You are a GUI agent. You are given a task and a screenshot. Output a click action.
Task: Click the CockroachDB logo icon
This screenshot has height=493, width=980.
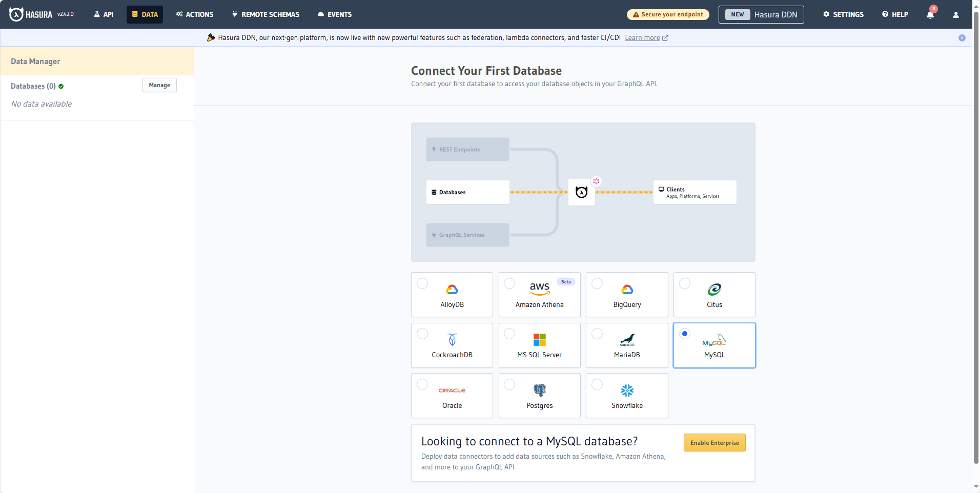point(452,340)
